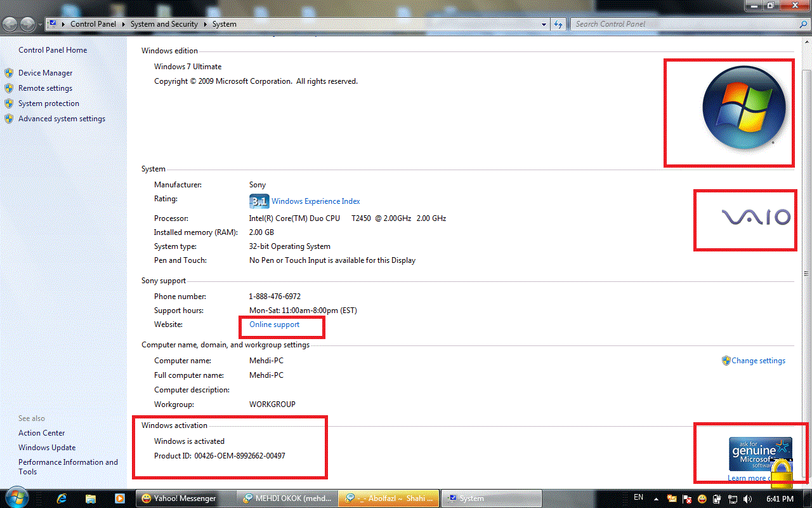This screenshot has height=508, width=812.
Task: Click Yahoo smiley tray icon
Action: pyautogui.click(x=702, y=499)
